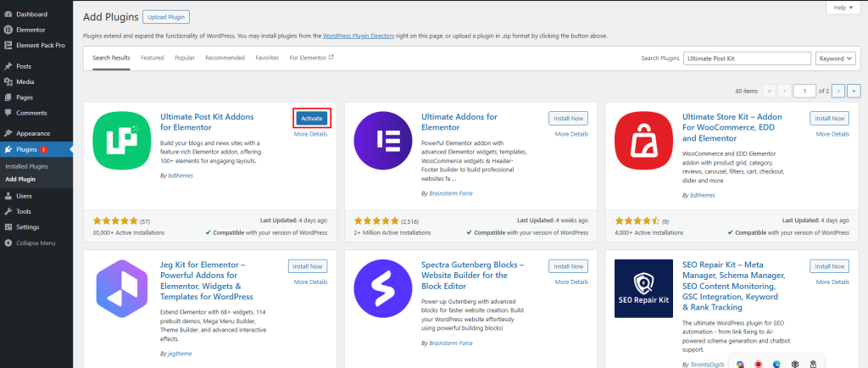Click the '60 items' count text
Image resolution: width=868 pixels, height=368 pixels.
pos(746,91)
